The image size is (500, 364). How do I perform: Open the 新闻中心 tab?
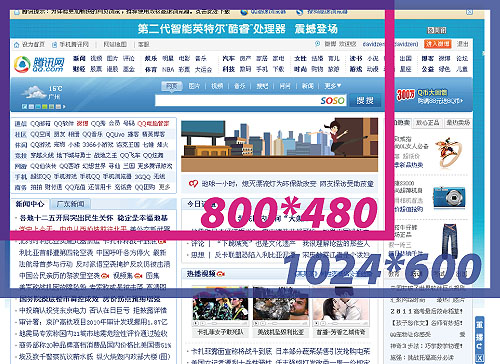29,204
